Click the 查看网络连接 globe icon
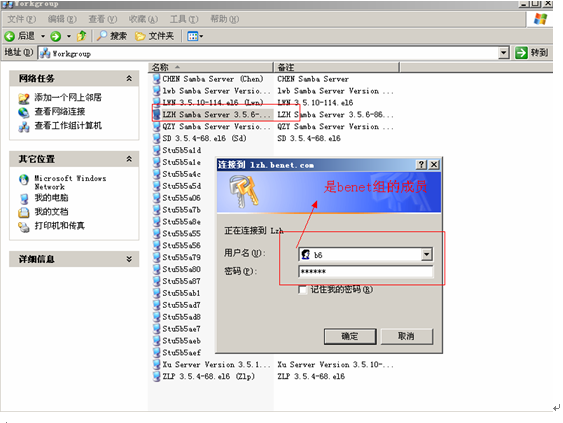563x423 pixels. 24,112
